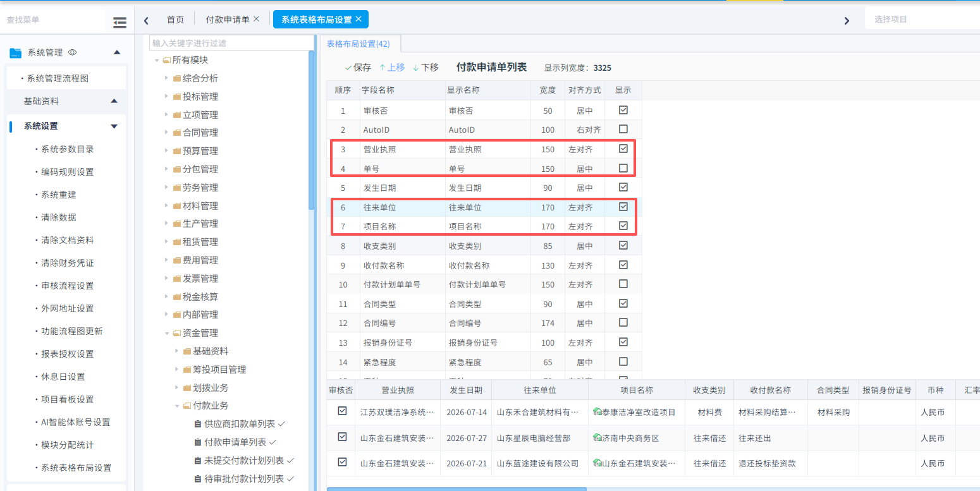Open 系统表格布局设置 in the sidebar
980x491 pixels.
77,468
